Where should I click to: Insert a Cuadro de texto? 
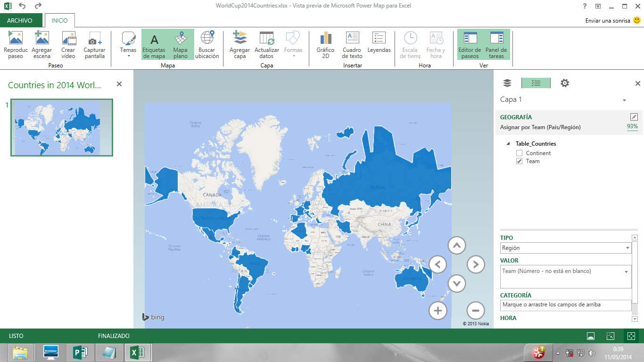pos(352,45)
